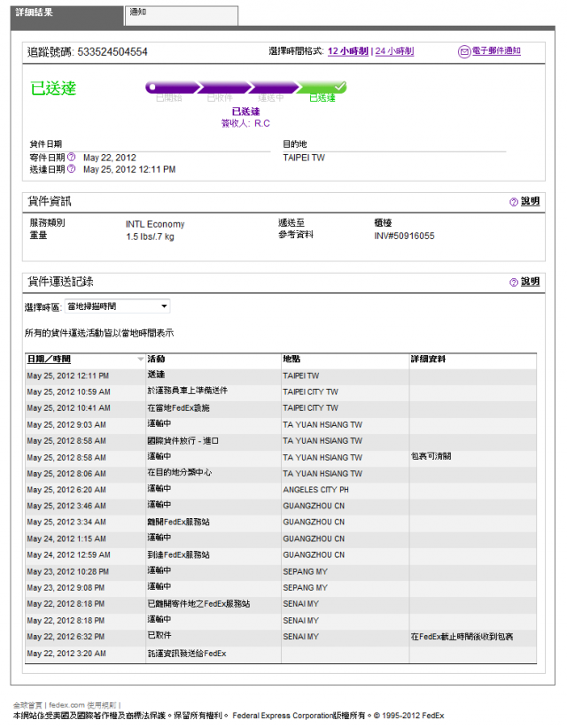Click 已離開寄件地之FedEx服務站 activity
The image size is (567, 728).
(x=198, y=604)
